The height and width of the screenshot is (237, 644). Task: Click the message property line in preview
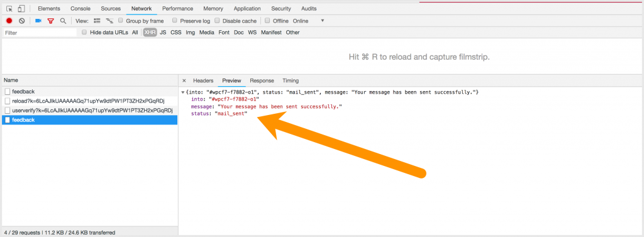click(x=267, y=107)
